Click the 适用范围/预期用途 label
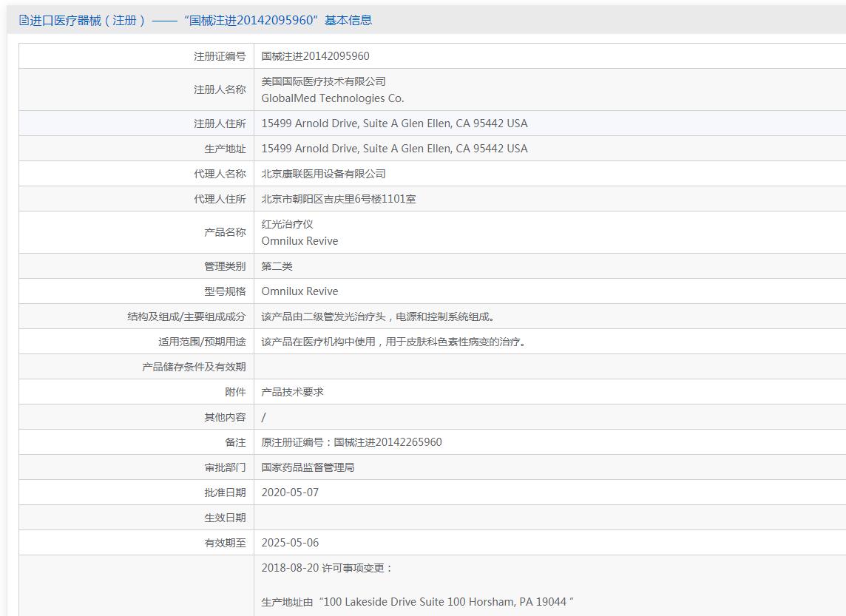 [203, 342]
